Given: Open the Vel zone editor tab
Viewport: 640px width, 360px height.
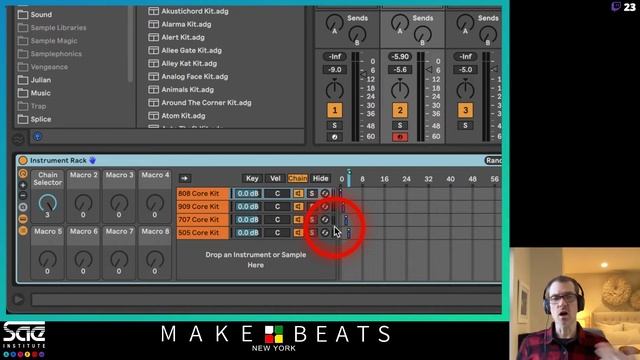Looking at the screenshot, I should point(275,178).
